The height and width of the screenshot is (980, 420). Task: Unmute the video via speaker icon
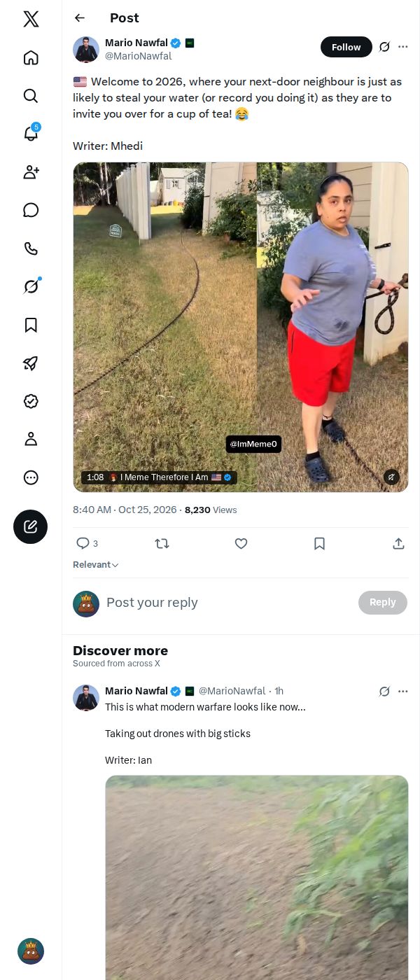(x=391, y=477)
